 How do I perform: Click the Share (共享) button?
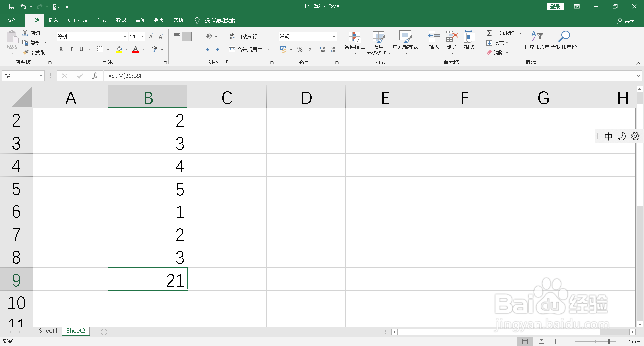[x=626, y=21]
